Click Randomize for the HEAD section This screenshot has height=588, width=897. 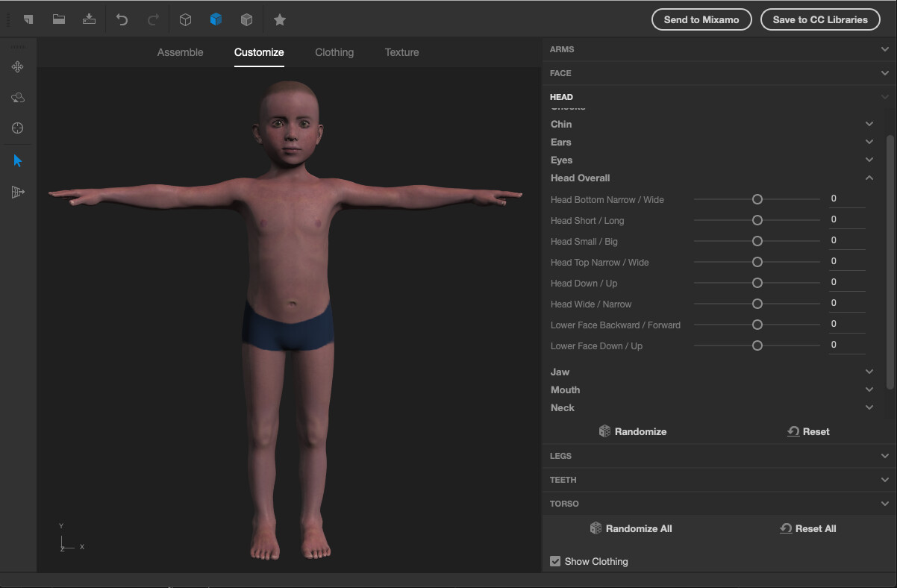(x=633, y=431)
